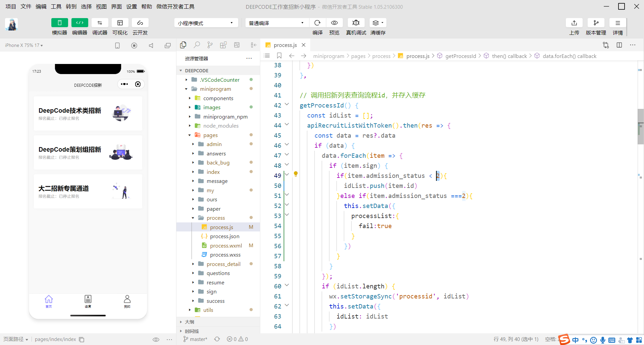This screenshot has width=644, height=345.
Task: Expand the images folder
Action: pyautogui.click(x=218, y=107)
